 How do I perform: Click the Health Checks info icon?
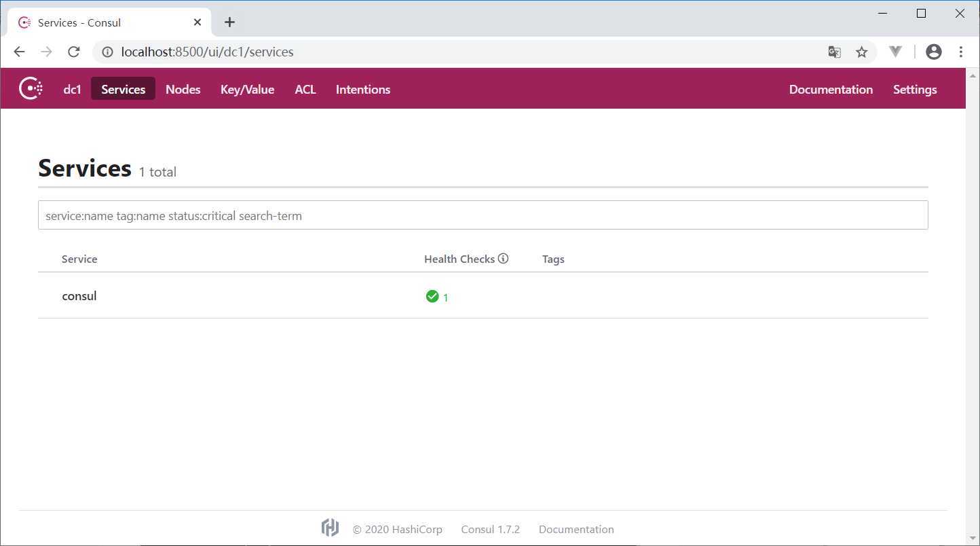coord(503,258)
